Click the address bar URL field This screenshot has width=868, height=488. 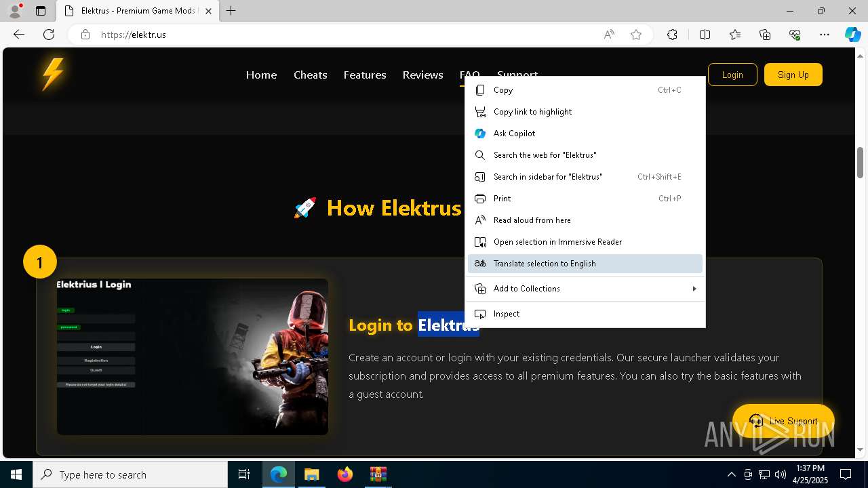[x=346, y=35]
